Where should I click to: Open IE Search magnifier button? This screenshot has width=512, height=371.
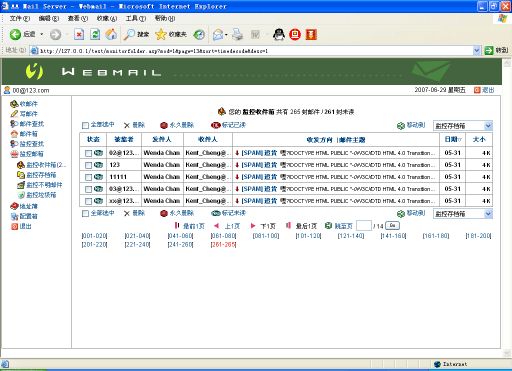click(x=136, y=34)
